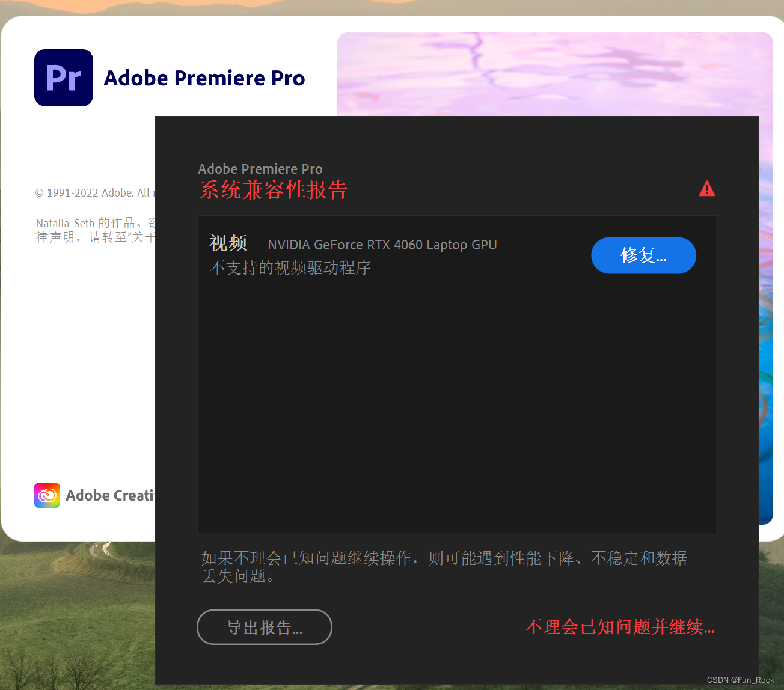Click the red warning triangle icon
Viewport: 784px width, 690px height.
(x=707, y=189)
